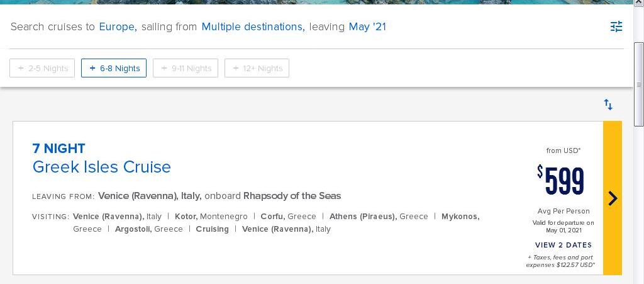The image size is (644, 284).
Task: Expand VIEW 2 DATES for the cruise
Action: click(563, 245)
